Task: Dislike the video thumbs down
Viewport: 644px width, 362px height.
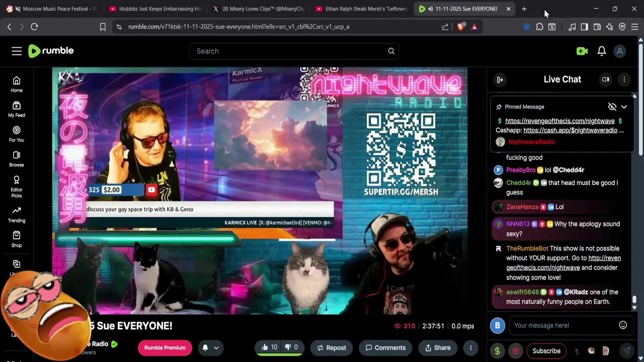Action: point(292,347)
